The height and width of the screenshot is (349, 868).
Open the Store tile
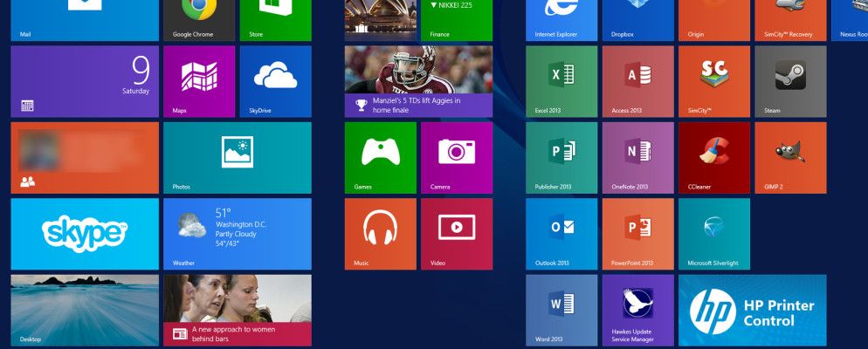276,20
